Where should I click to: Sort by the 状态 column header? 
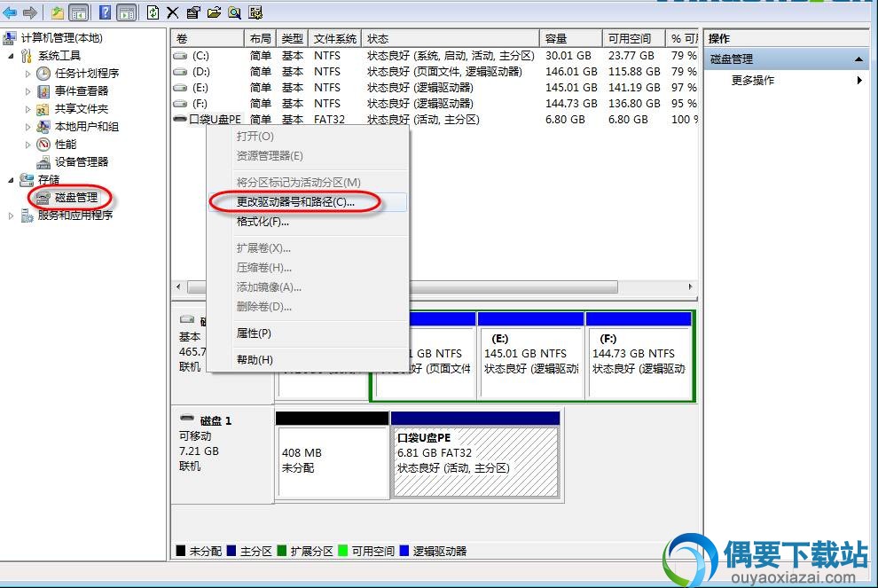451,39
